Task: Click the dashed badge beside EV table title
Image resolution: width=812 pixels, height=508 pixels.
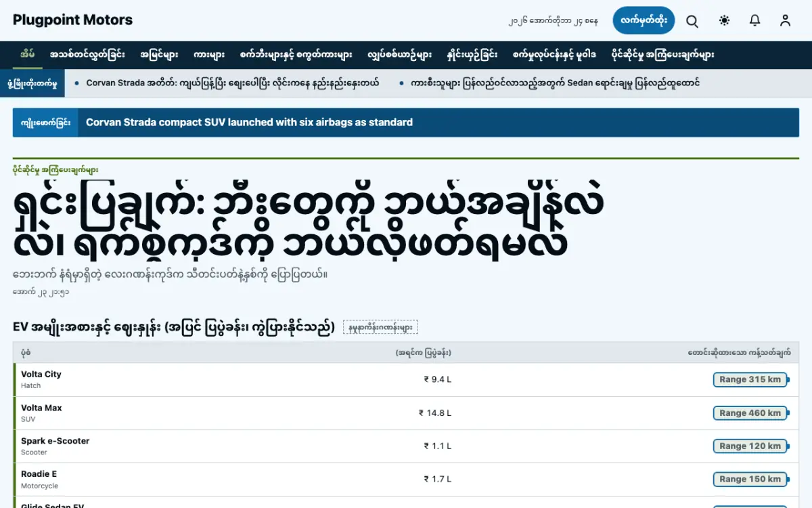Action: tap(380, 328)
